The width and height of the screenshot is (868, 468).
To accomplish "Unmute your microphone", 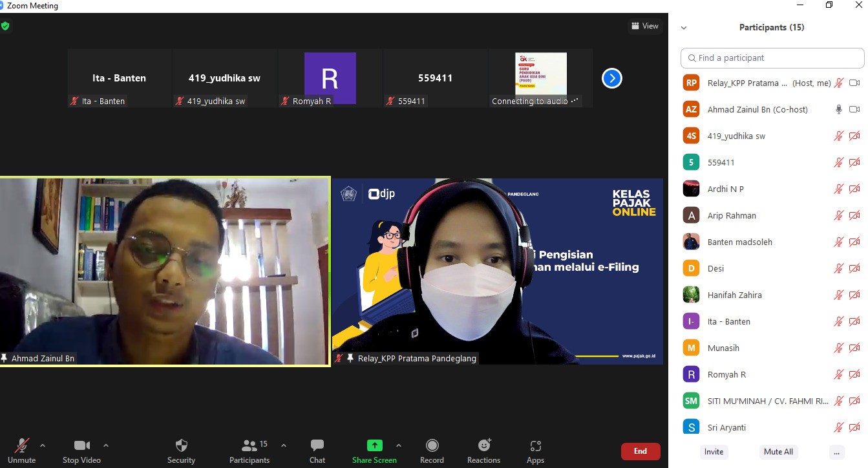I will click(21, 446).
